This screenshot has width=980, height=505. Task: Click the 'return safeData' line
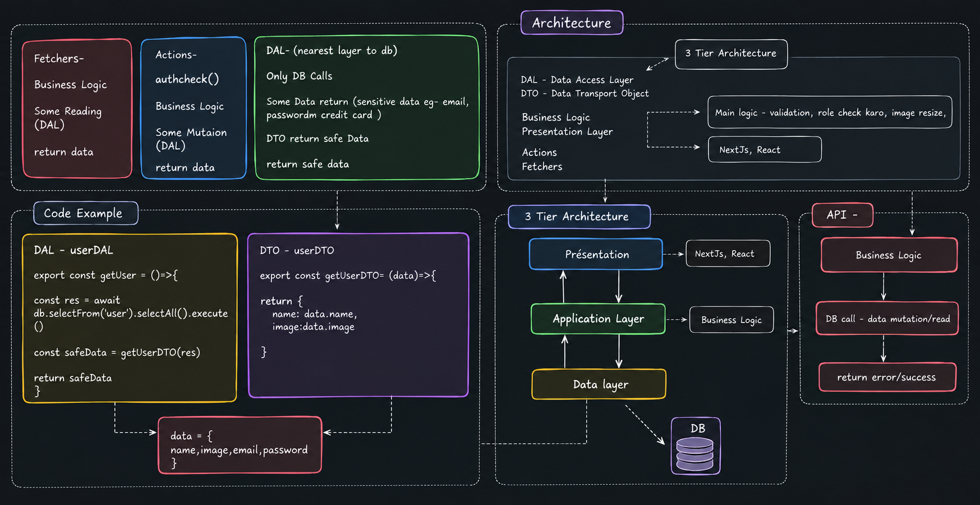(x=72, y=378)
